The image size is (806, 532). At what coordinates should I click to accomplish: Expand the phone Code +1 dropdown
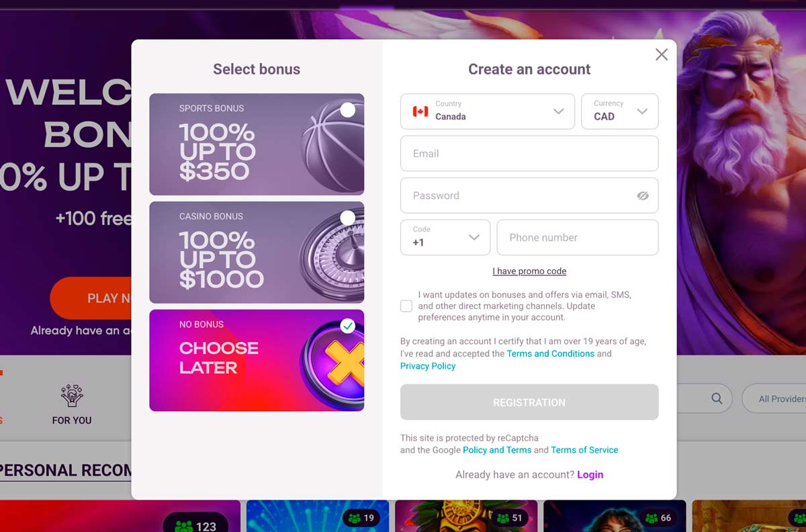tap(445, 237)
